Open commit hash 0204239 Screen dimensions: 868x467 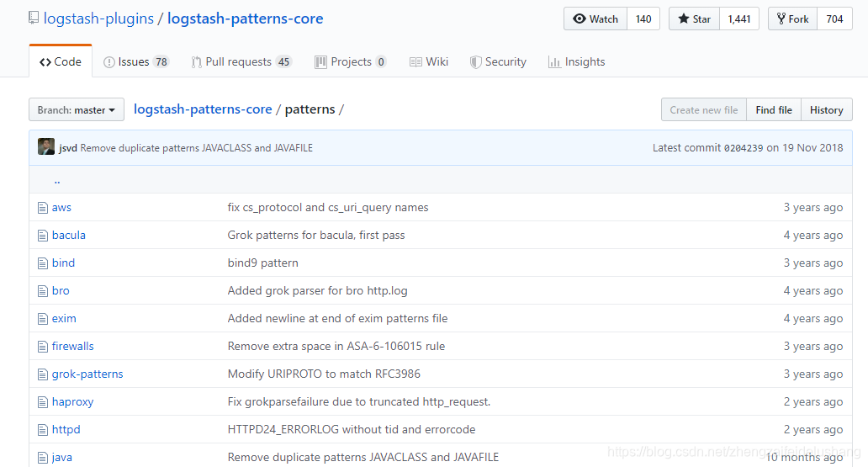(744, 148)
